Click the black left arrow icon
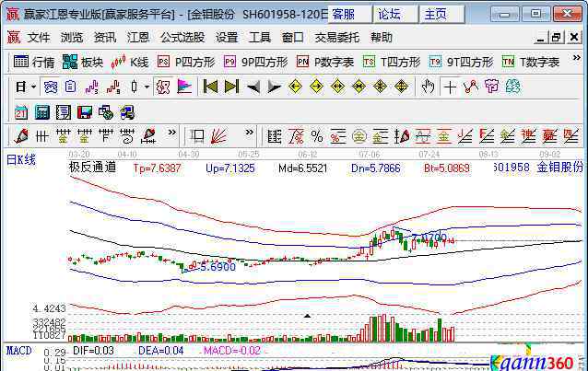Image resolution: width=588 pixels, height=371 pixels. pos(253,87)
